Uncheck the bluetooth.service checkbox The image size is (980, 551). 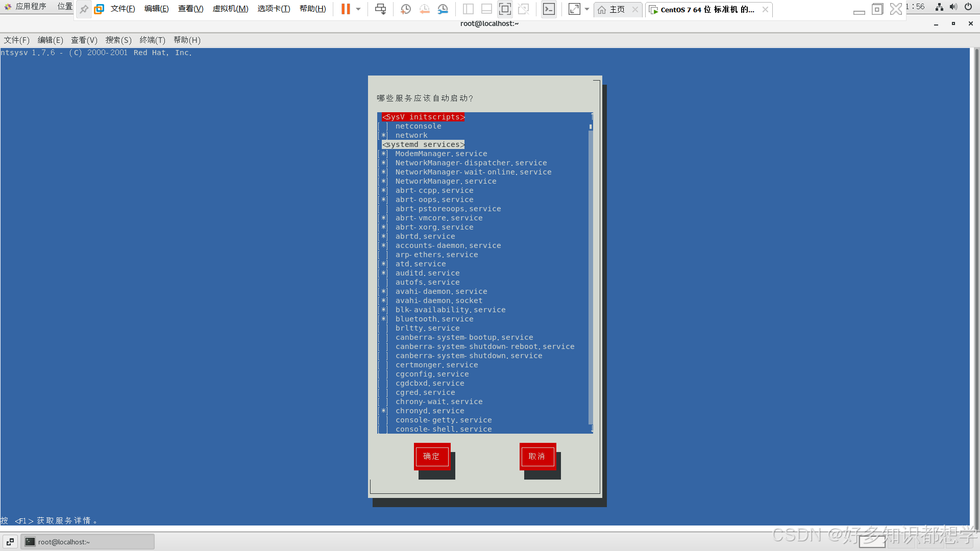[383, 319]
